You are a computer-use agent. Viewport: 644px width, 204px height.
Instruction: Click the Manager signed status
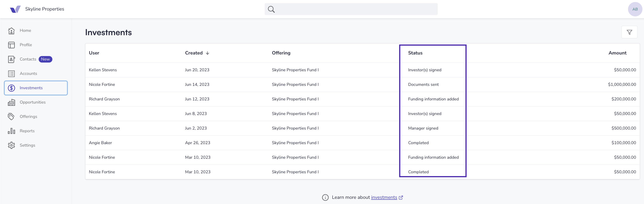click(423, 128)
